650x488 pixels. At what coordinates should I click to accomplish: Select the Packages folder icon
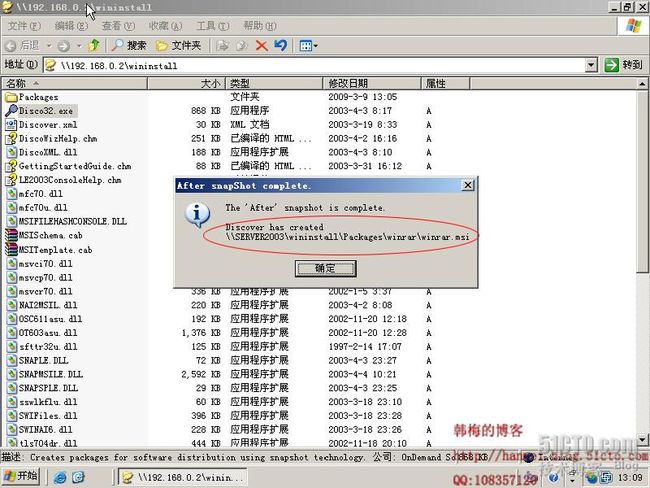tap(11, 97)
